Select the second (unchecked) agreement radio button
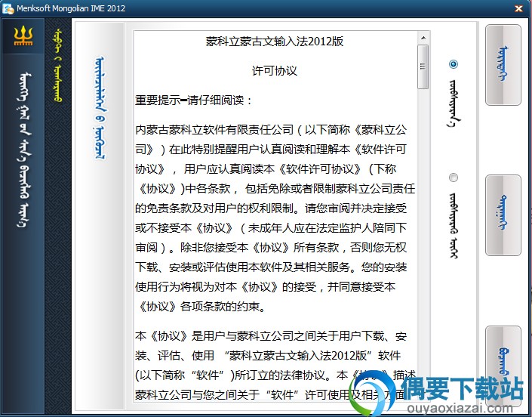Screen dimensions: 532x417 pyautogui.click(x=454, y=178)
